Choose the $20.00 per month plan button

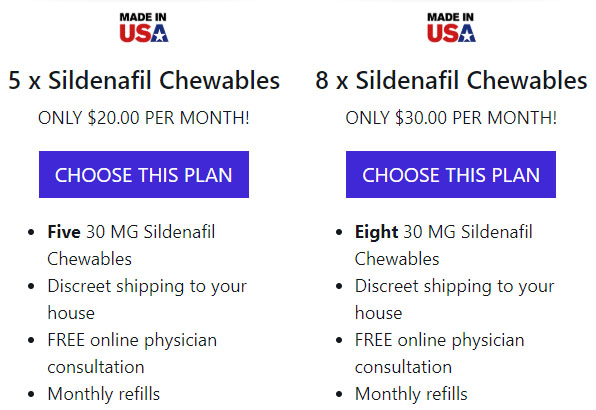(x=144, y=174)
